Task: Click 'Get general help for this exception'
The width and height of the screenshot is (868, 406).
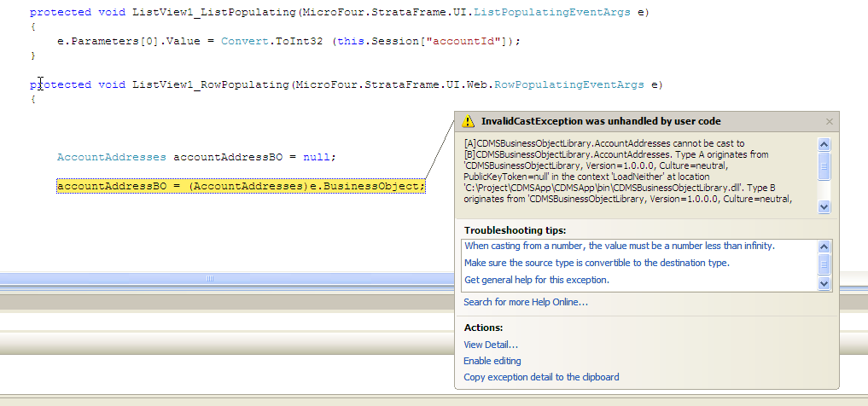Action: coord(536,280)
